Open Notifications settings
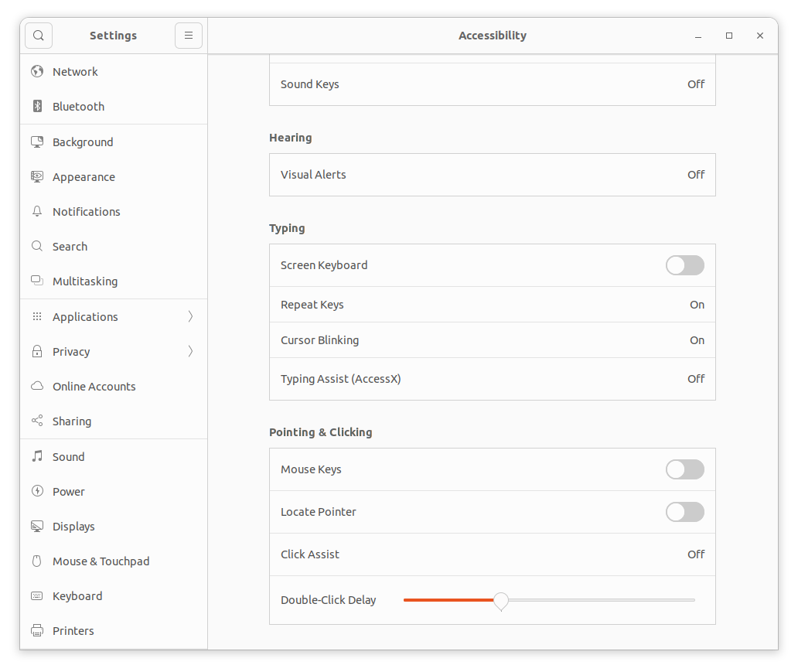798x672 pixels. point(114,212)
